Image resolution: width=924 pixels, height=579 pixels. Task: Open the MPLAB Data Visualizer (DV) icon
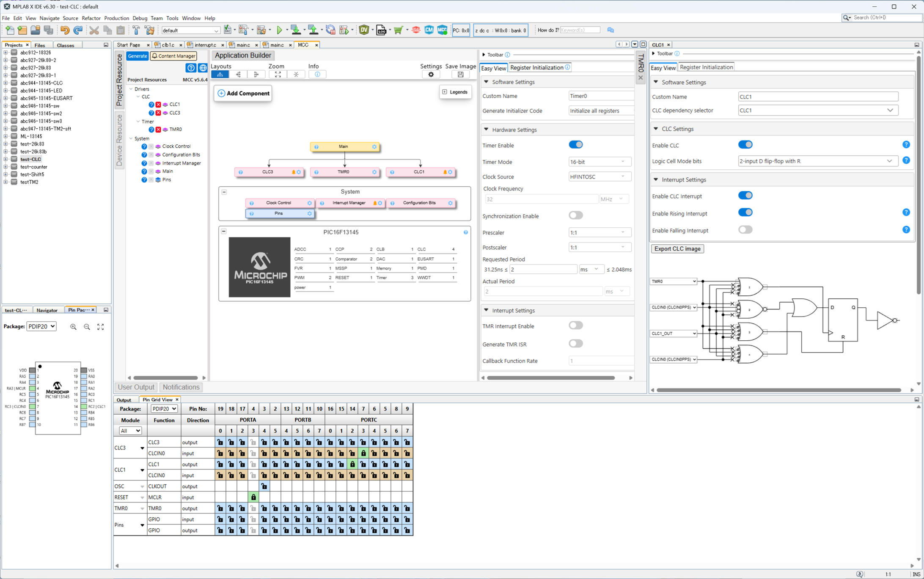pyautogui.click(x=364, y=30)
